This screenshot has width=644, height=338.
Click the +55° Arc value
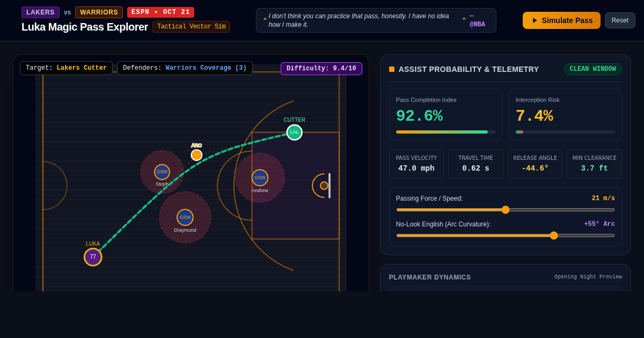599,224
